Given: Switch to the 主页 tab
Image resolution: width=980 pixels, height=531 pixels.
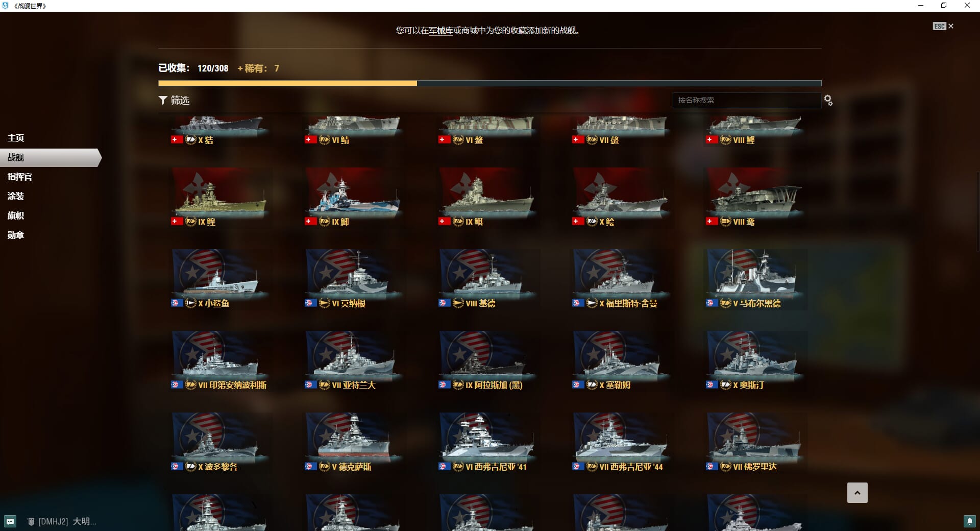Looking at the screenshot, I should pyautogui.click(x=16, y=138).
